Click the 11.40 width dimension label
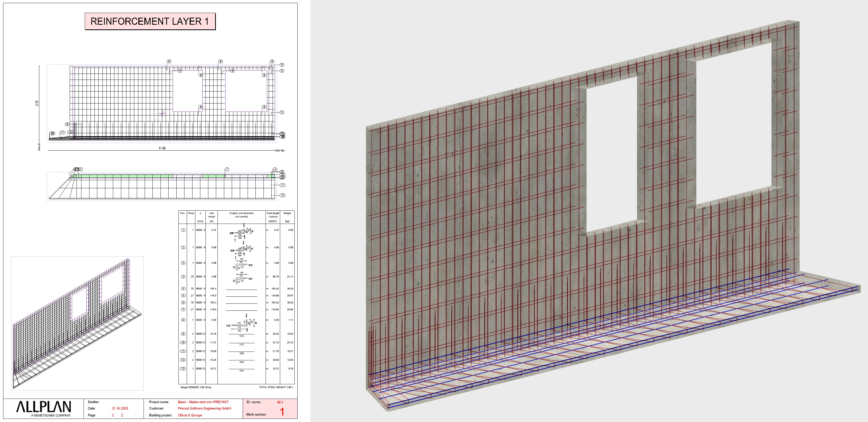 162,148
